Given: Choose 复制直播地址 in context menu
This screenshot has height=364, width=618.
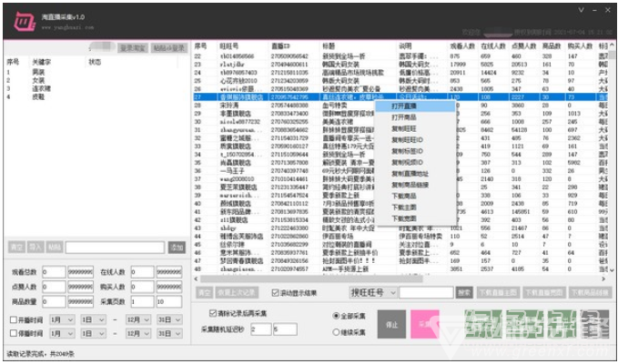Looking at the screenshot, I should coord(415,174).
